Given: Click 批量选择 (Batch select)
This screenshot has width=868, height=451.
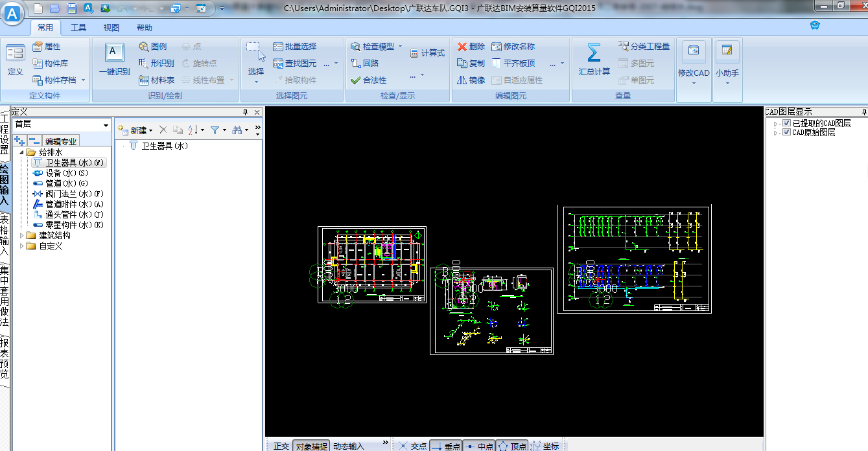Looking at the screenshot, I should (295, 47).
